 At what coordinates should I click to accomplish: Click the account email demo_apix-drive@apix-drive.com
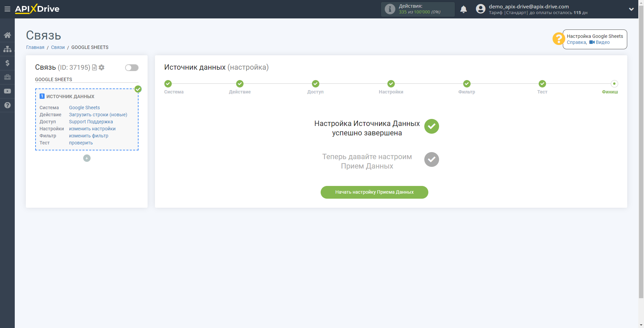529,6
